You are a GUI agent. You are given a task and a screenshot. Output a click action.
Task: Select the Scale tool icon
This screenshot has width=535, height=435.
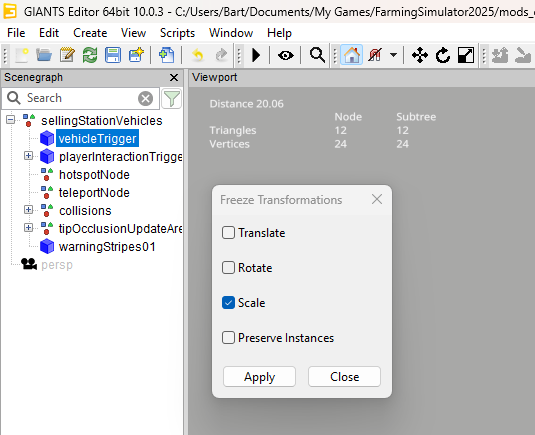pos(466,55)
